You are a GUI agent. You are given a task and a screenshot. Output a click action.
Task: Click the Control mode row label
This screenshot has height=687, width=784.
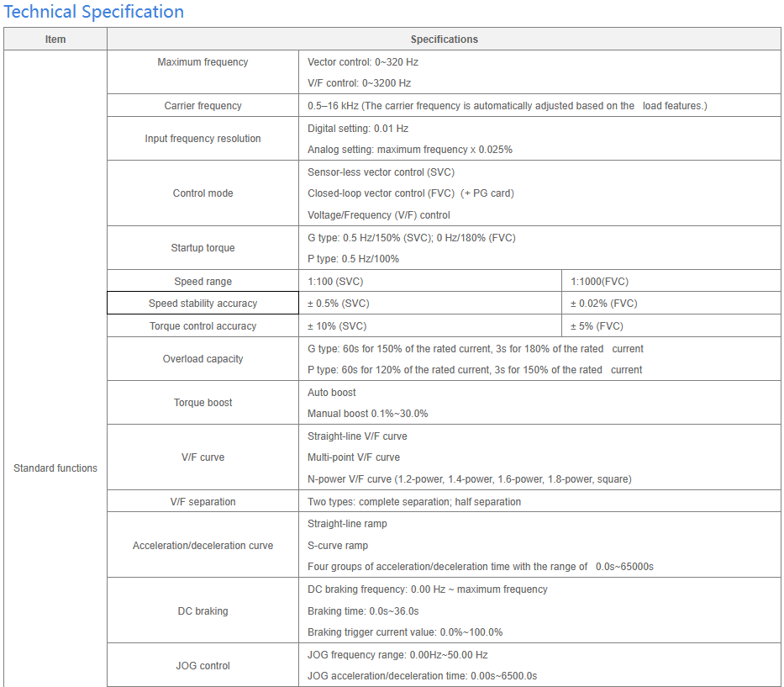[x=203, y=193]
